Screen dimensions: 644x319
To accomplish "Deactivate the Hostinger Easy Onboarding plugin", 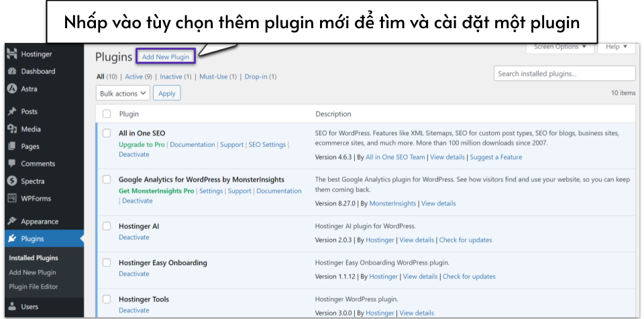I will coord(134,274).
